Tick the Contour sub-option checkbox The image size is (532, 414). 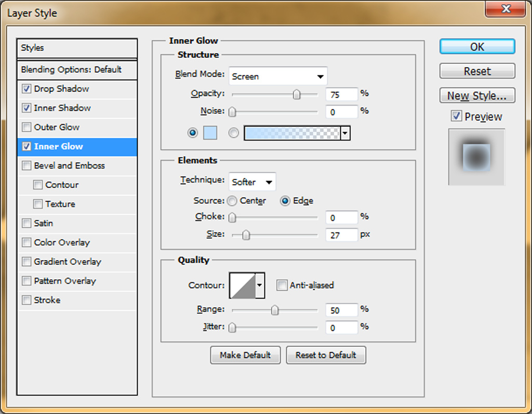point(37,185)
